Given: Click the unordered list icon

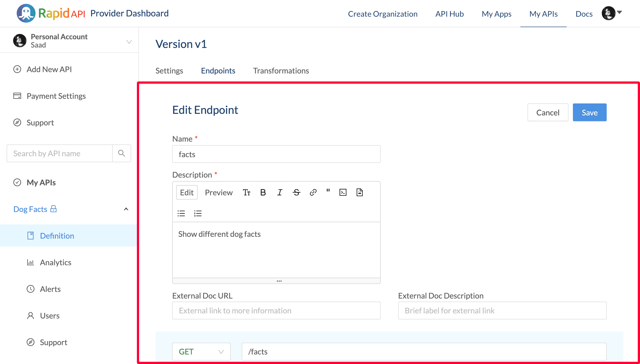Looking at the screenshot, I should click(x=181, y=213).
